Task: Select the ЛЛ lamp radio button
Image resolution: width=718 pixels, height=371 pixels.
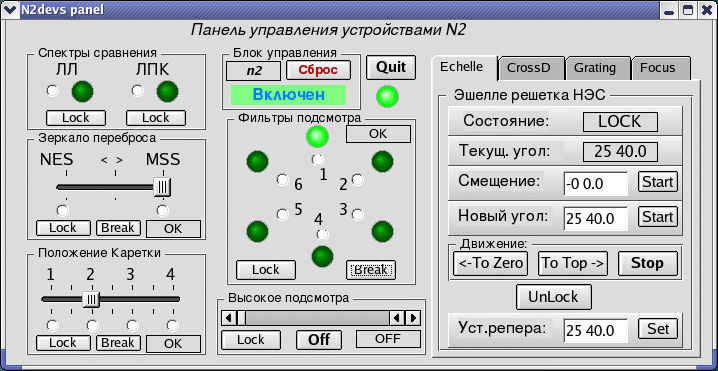Action: click(x=53, y=91)
